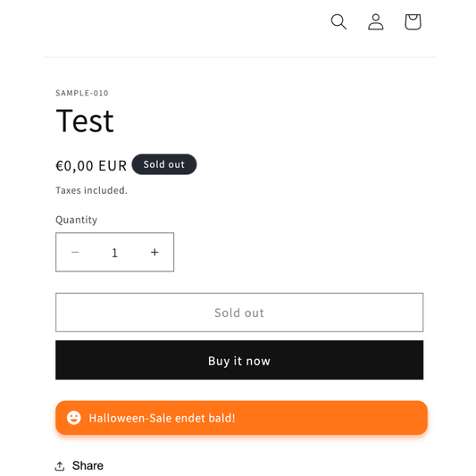Click the share upload arrow icon
The width and height of the screenshot is (476, 476).
tap(60, 465)
